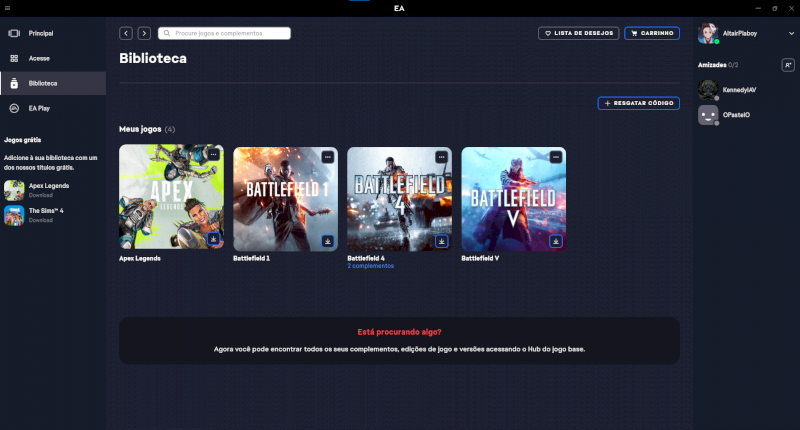This screenshot has height=430, width=800.
Task: Navigate forward with the right arrow
Action: pyautogui.click(x=144, y=33)
